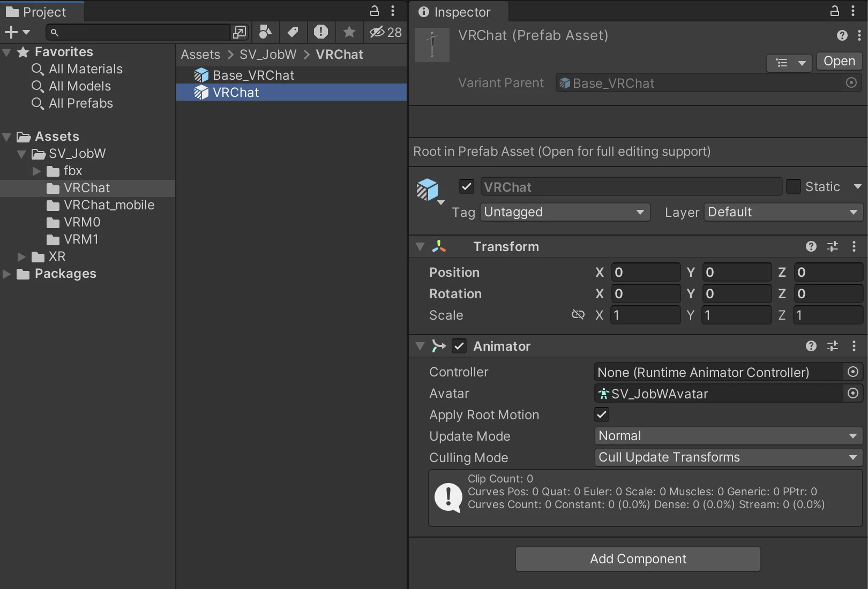The height and width of the screenshot is (589, 868).
Task: Collapse the Favorites section
Action: coord(7,52)
